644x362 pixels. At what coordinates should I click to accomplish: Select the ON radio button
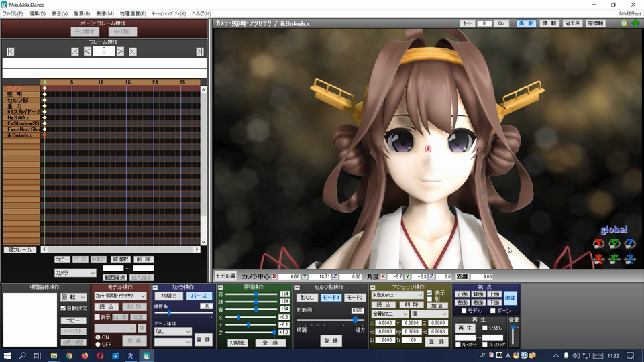click(98, 337)
